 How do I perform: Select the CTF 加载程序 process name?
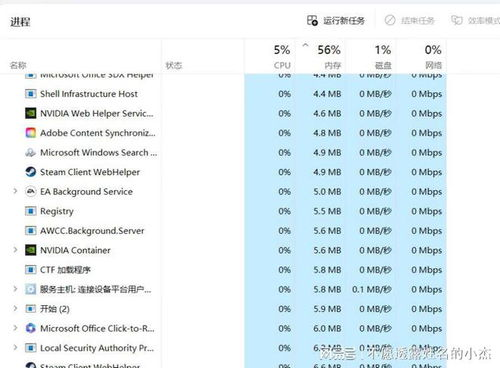(x=65, y=270)
